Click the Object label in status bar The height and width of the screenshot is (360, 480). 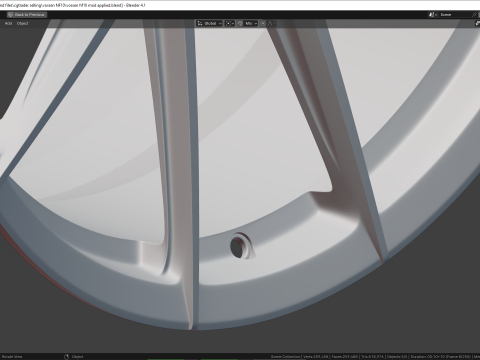tap(77, 357)
